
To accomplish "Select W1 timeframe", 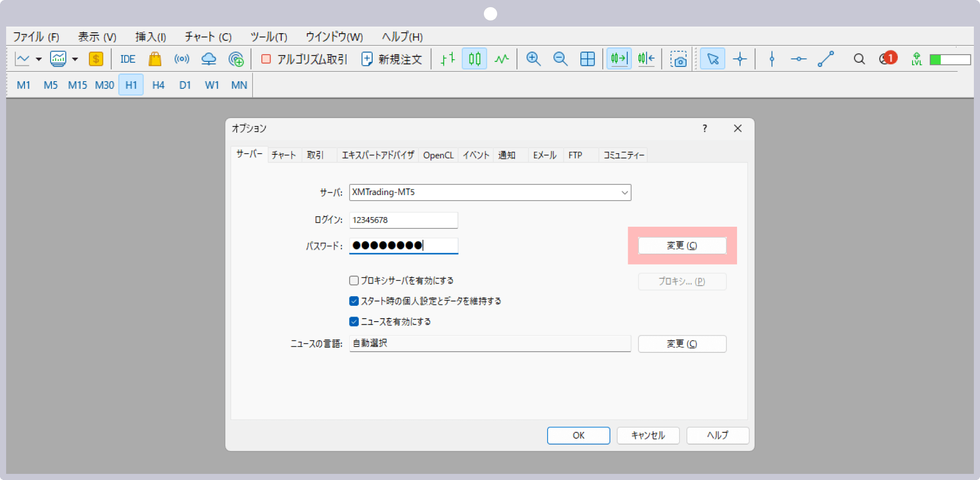I will (x=212, y=85).
